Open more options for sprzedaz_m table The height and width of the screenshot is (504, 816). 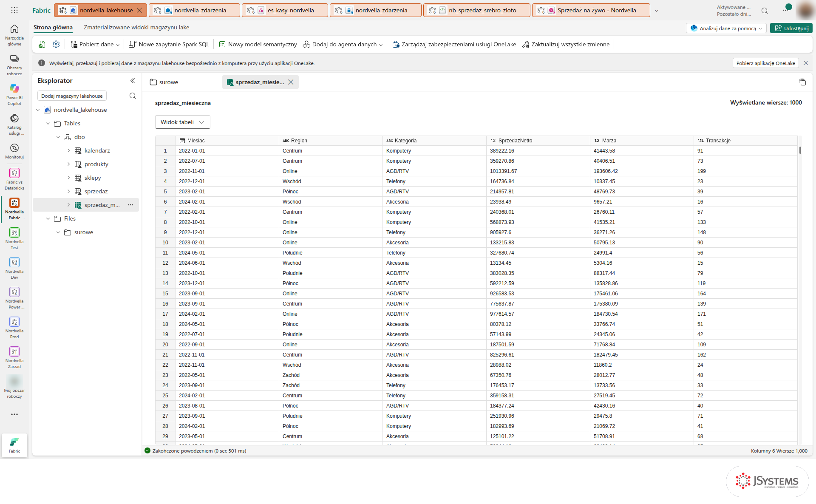click(x=130, y=205)
